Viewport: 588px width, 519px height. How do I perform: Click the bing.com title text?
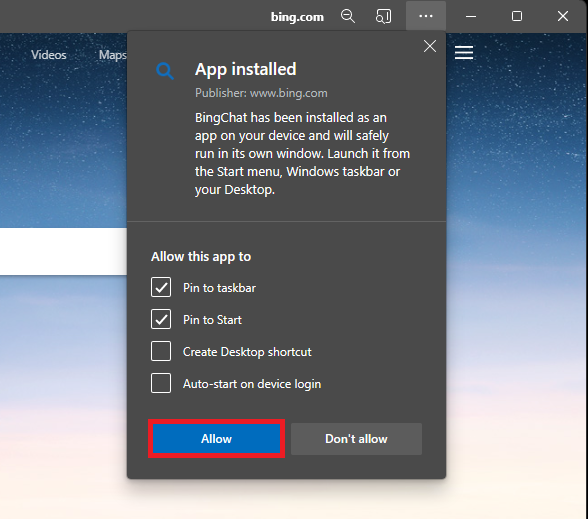pos(297,17)
